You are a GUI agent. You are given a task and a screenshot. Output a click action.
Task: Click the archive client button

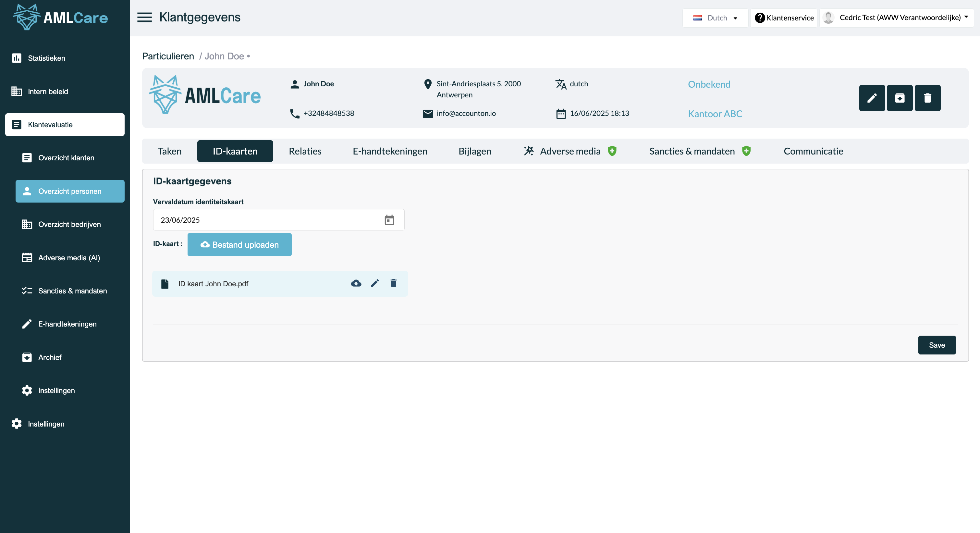tap(900, 98)
